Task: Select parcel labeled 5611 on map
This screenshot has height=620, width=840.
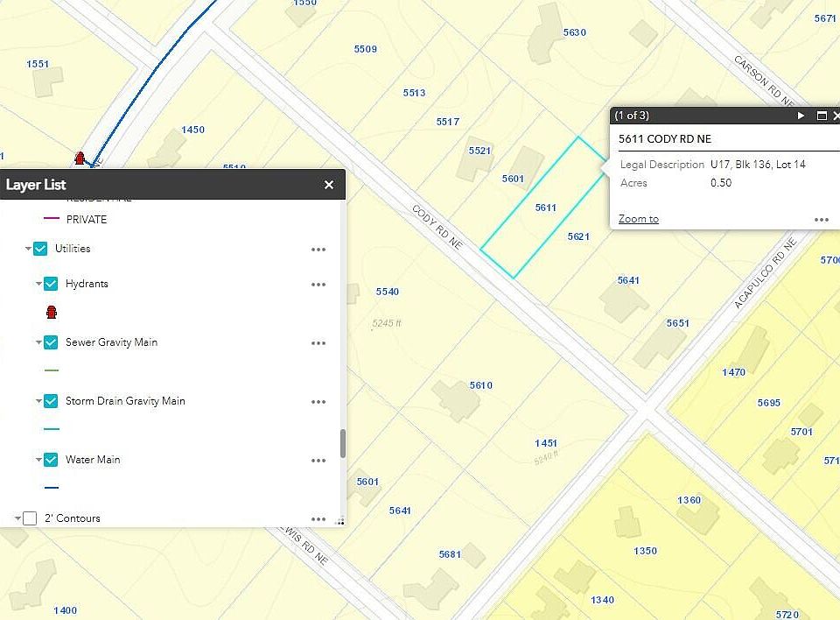Action: (545, 208)
